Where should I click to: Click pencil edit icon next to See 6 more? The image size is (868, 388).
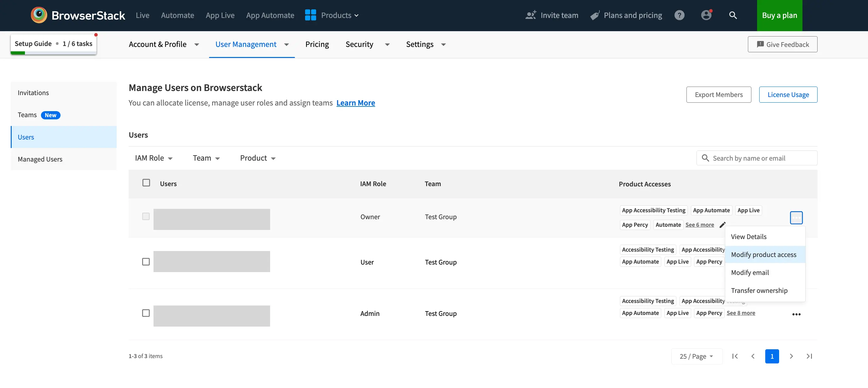point(722,225)
